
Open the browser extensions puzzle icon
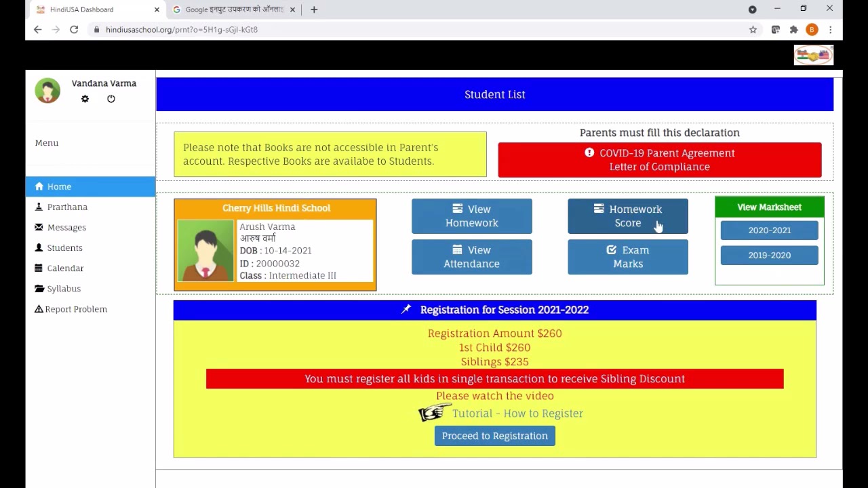click(x=794, y=30)
